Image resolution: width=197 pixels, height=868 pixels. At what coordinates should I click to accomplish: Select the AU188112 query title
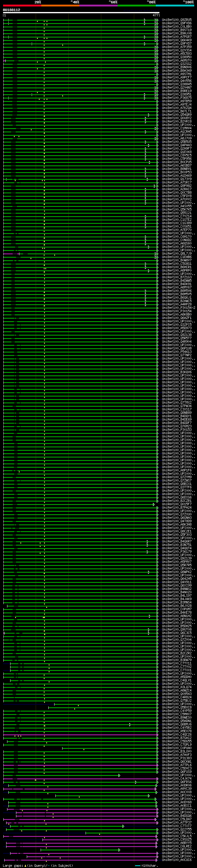coord(11,10)
